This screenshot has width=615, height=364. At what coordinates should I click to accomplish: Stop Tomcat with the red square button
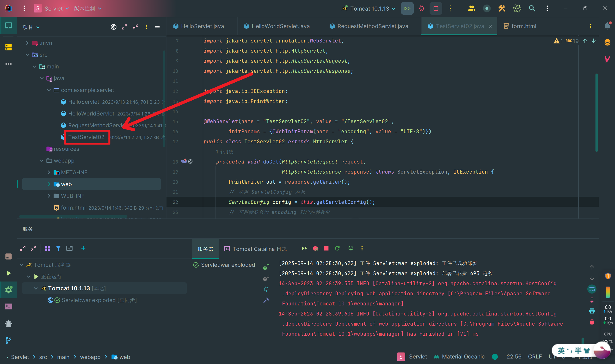(436, 9)
